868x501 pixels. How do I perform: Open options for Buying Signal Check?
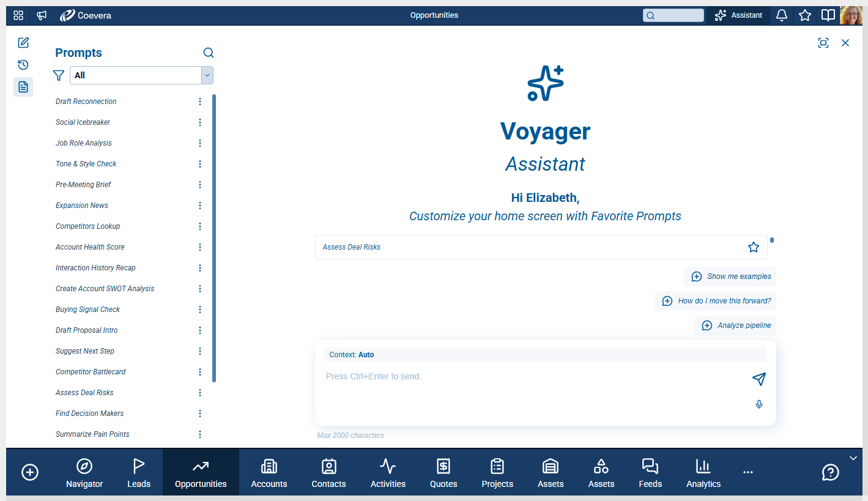(200, 310)
